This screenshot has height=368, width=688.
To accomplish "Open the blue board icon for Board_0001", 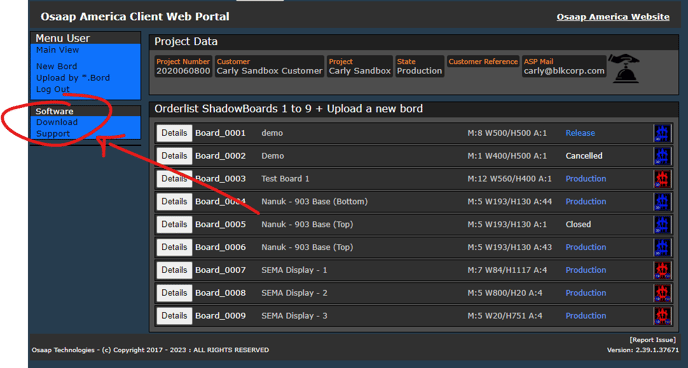I will (x=662, y=133).
